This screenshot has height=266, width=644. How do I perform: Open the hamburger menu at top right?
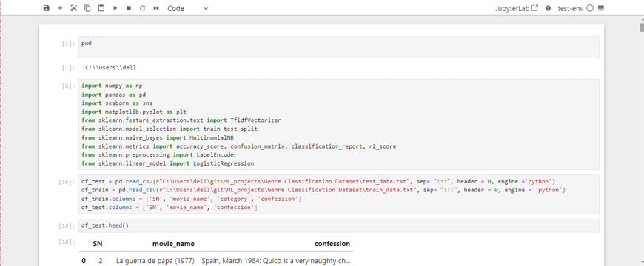pos(601,8)
